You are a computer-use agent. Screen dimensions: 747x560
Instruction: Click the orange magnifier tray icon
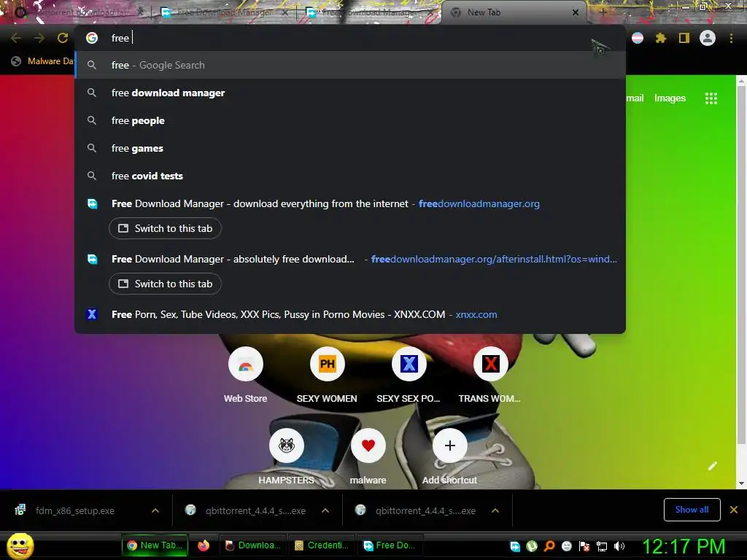click(x=549, y=546)
